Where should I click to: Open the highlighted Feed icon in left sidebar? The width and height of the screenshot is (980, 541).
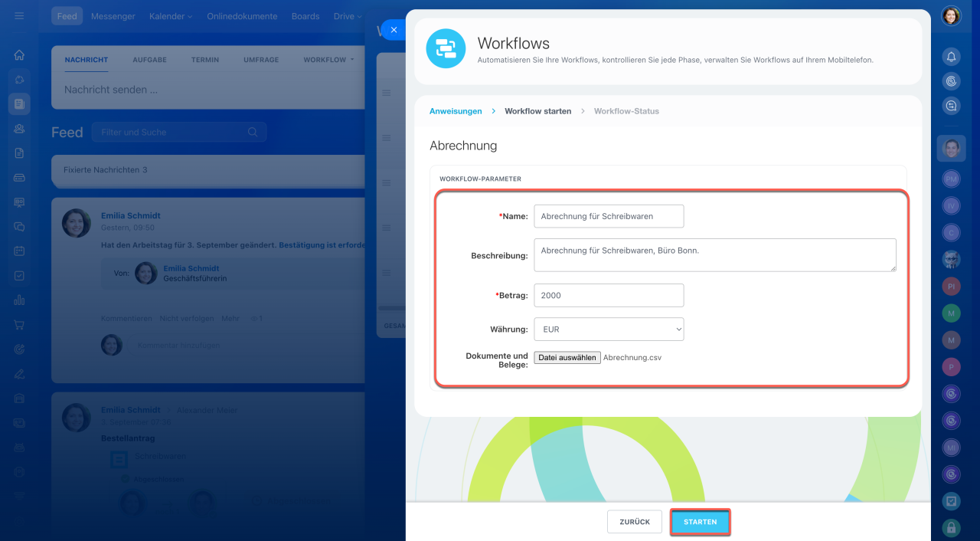pyautogui.click(x=19, y=104)
